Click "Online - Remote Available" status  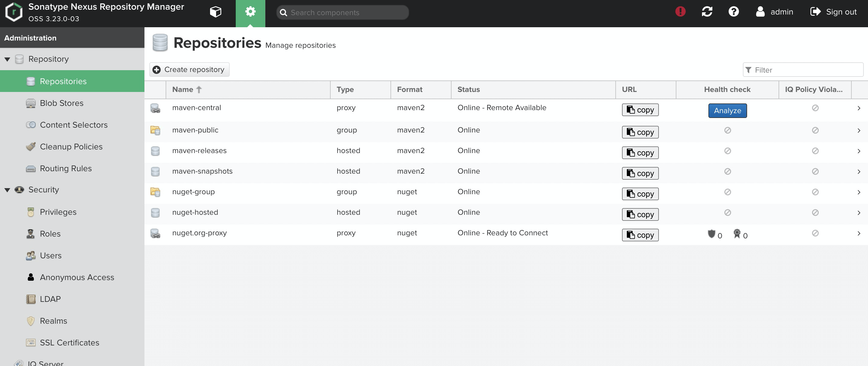click(x=502, y=108)
